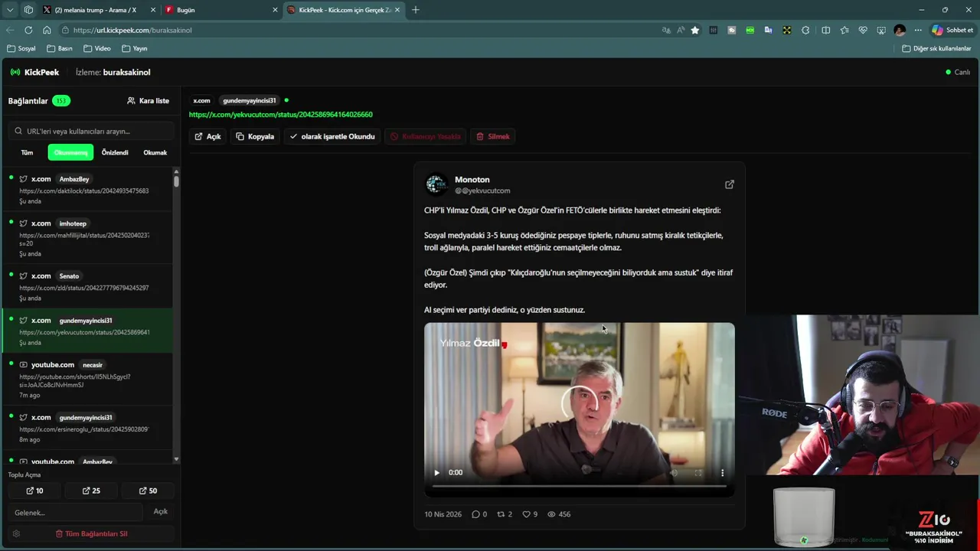Open the x.com link from imhoteep
Viewport: 980px width, 551px height.
(x=87, y=237)
